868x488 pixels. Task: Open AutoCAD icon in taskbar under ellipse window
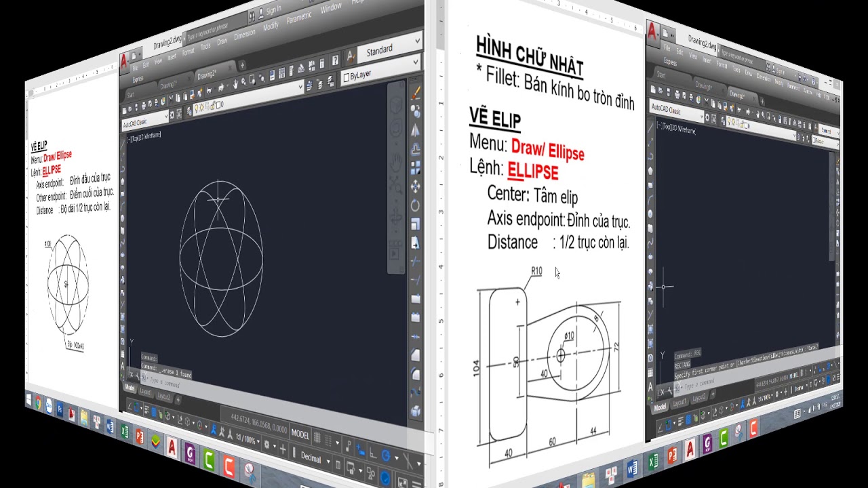pyautogui.click(x=172, y=447)
